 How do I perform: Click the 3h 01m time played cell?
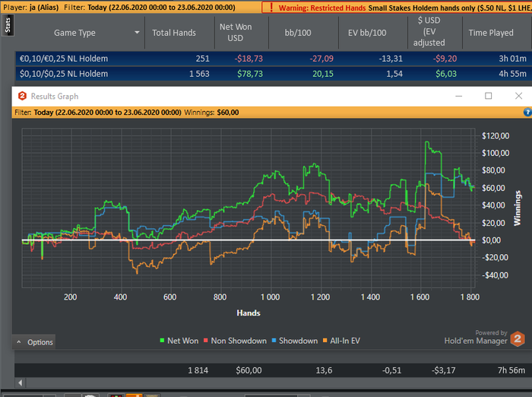click(x=512, y=59)
